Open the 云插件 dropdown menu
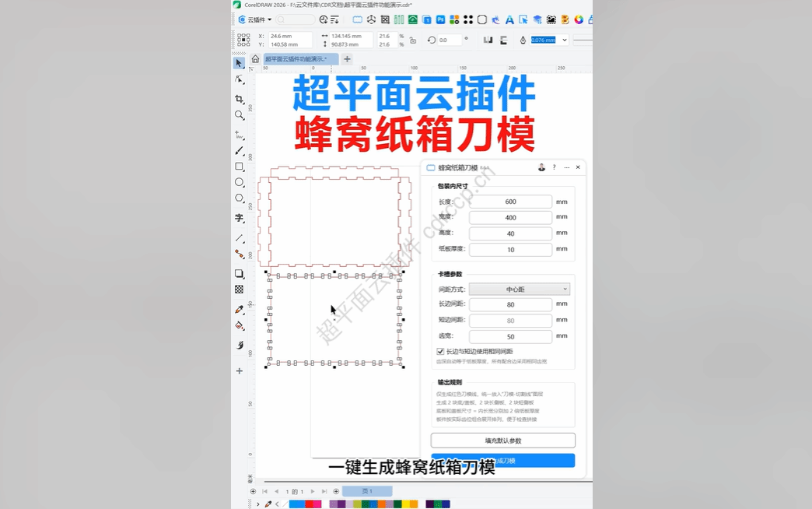 pyautogui.click(x=255, y=19)
